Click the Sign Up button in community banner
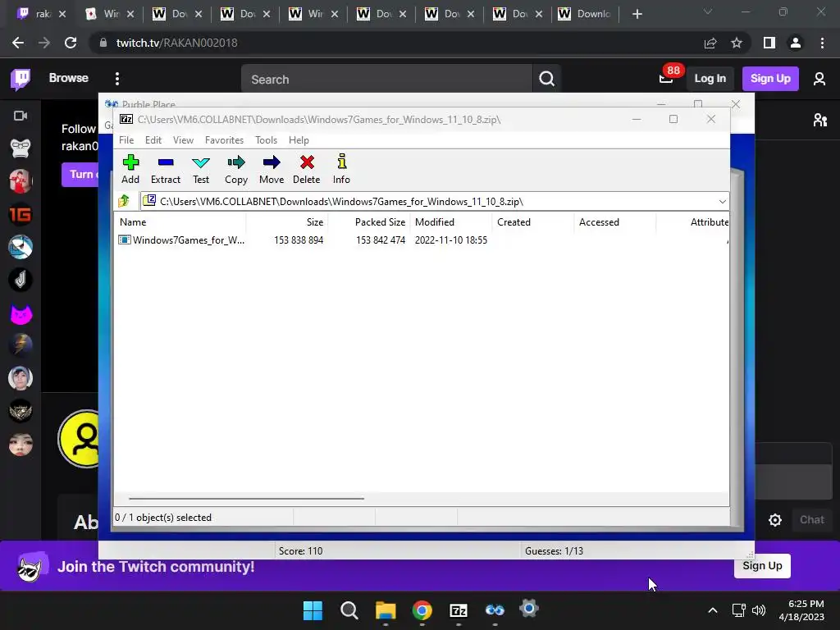Screen dimensions: 840x630 click(x=762, y=566)
